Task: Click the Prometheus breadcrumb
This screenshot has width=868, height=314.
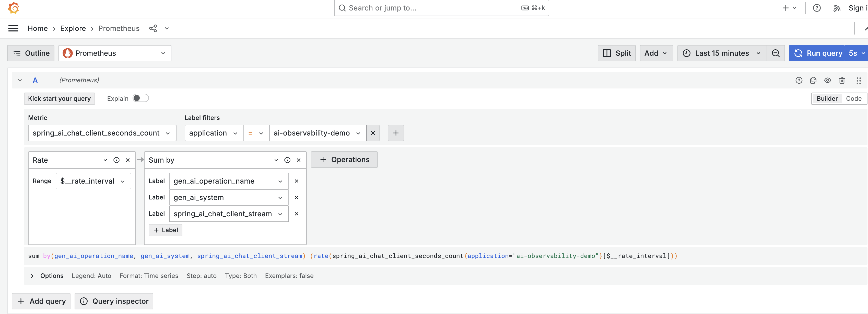Action: 119,28
